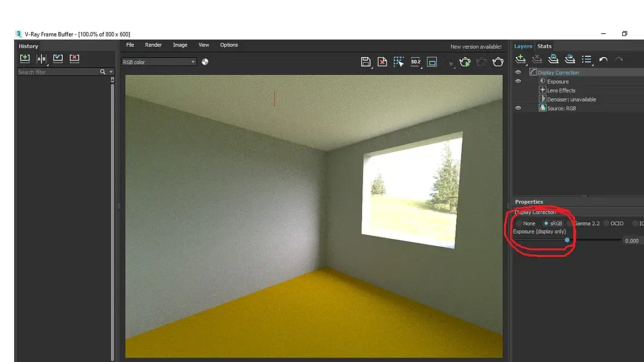The image size is (644, 362).
Task: Open the A/B compare tool in History
Action: [41, 59]
